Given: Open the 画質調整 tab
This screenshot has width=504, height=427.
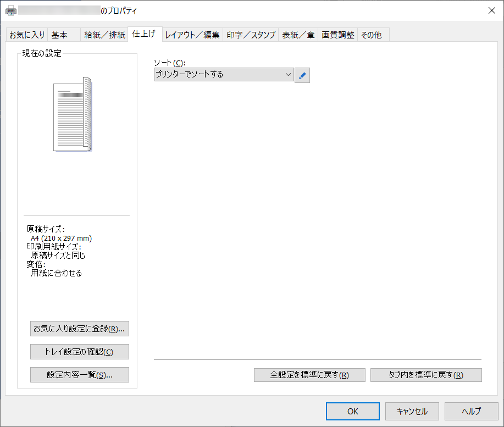Looking at the screenshot, I should [337, 35].
